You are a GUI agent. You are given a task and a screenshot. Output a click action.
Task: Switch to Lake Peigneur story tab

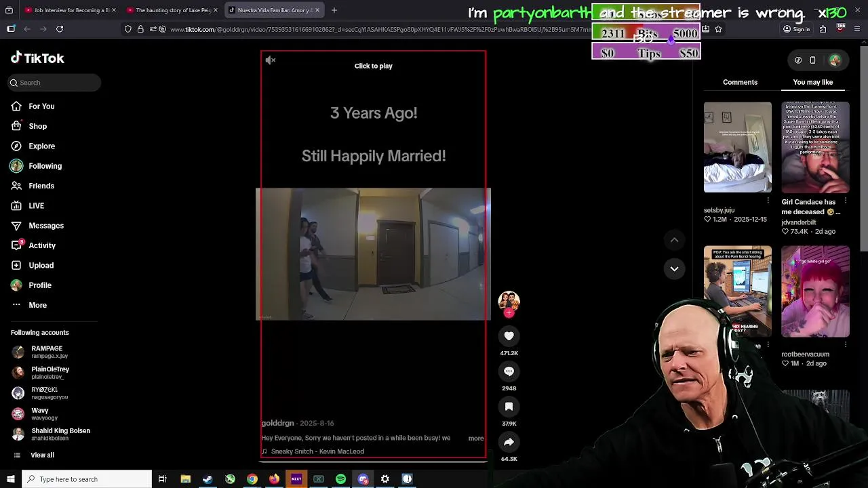pos(173,10)
